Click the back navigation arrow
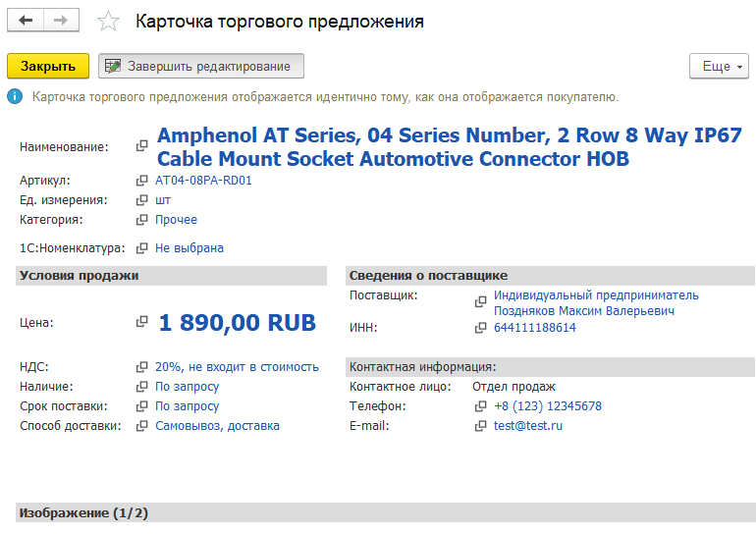This screenshot has height=534, width=756. tap(26, 21)
